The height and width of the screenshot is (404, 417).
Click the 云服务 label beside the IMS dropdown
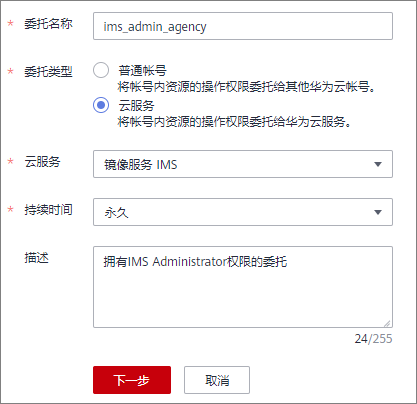coord(42,162)
